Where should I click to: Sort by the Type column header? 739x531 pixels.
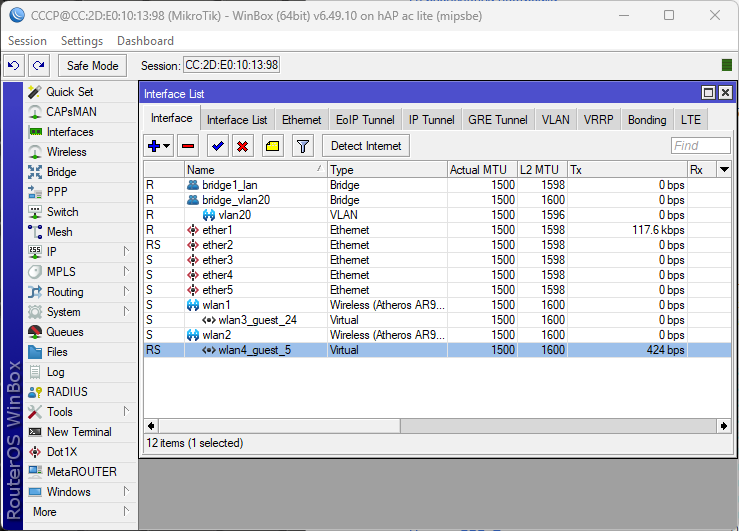click(x=387, y=170)
